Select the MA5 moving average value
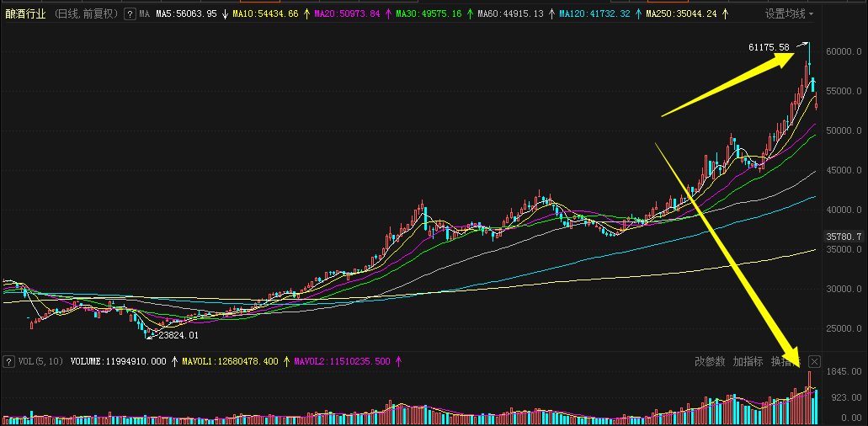Screen dimensions: 868x426 [186, 14]
